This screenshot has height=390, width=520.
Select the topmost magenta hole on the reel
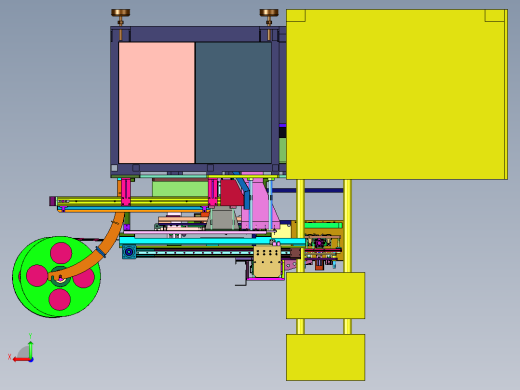(61, 253)
